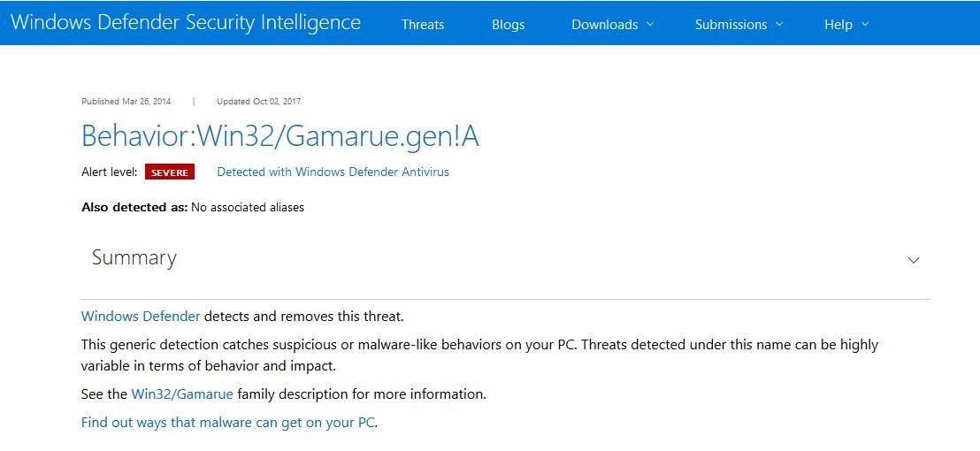Open the Threats navigation item
The image size is (980, 451).
[423, 25]
